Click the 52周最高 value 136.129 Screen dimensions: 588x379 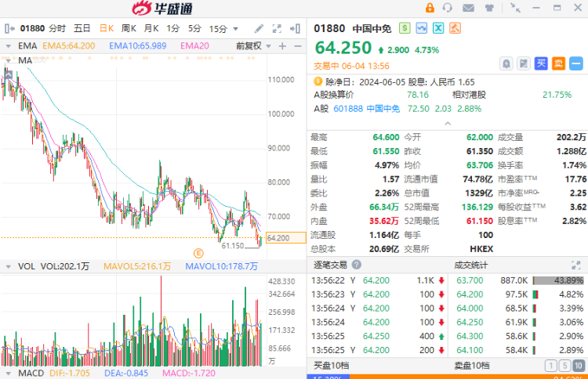(x=477, y=207)
